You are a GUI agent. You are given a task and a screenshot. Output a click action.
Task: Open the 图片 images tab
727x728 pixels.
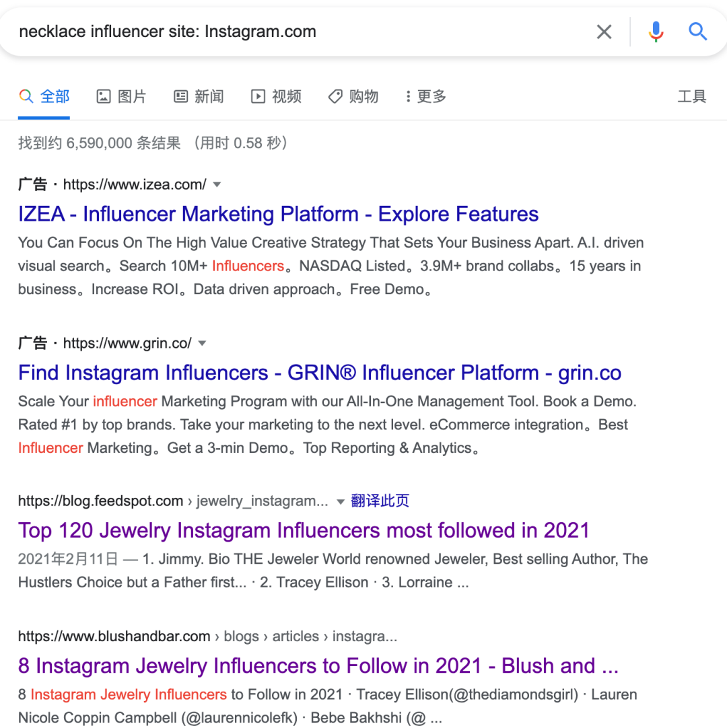tap(122, 97)
